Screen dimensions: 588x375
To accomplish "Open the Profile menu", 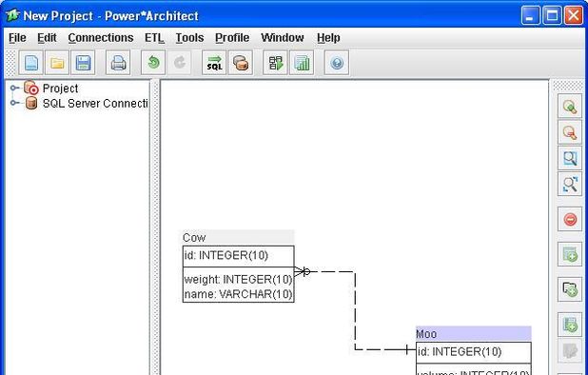I will (x=232, y=38).
